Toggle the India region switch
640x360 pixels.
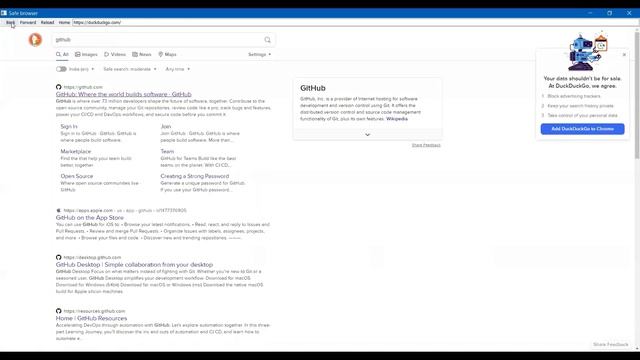point(61,69)
